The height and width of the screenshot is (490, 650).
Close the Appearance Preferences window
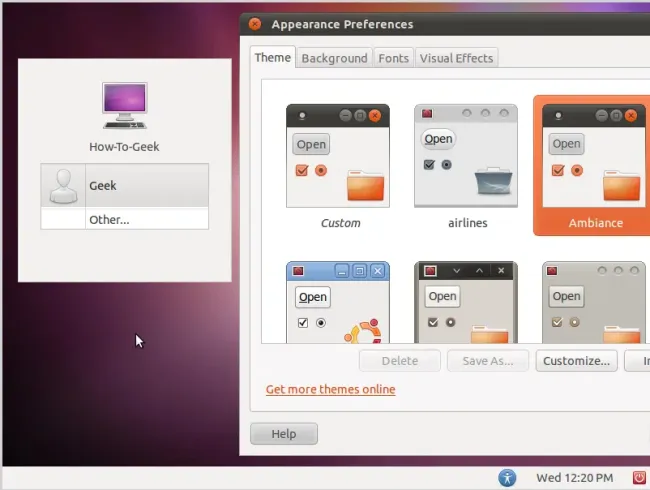(x=255, y=24)
